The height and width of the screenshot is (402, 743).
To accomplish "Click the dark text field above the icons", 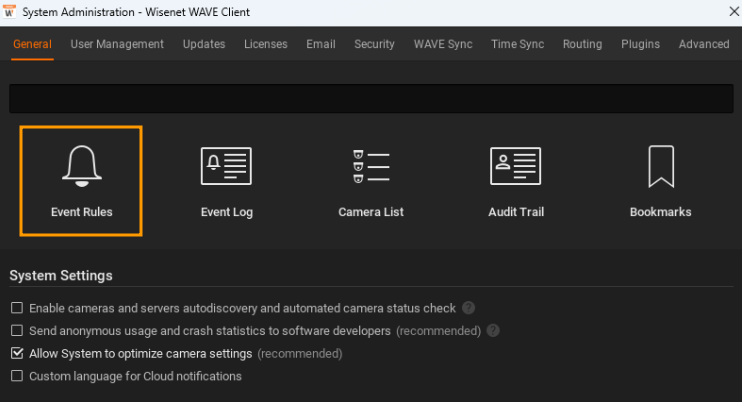I will [x=371, y=98].
